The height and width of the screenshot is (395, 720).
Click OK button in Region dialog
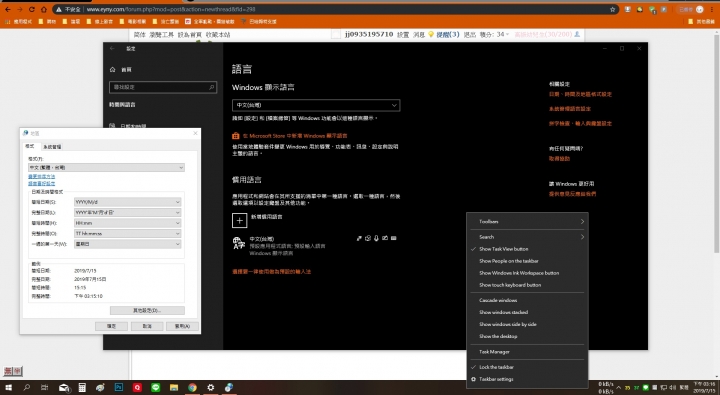click(x=111, y=326)
